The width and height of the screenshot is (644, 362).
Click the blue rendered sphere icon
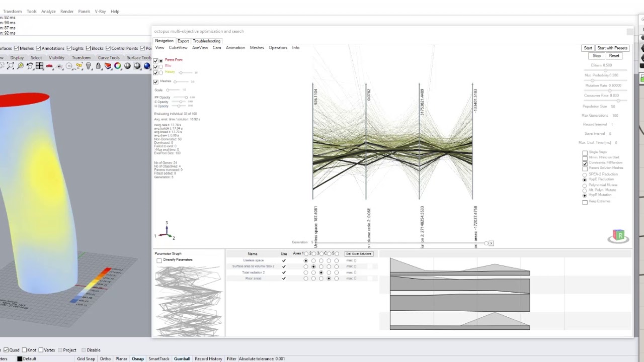[x=147, y=66]
